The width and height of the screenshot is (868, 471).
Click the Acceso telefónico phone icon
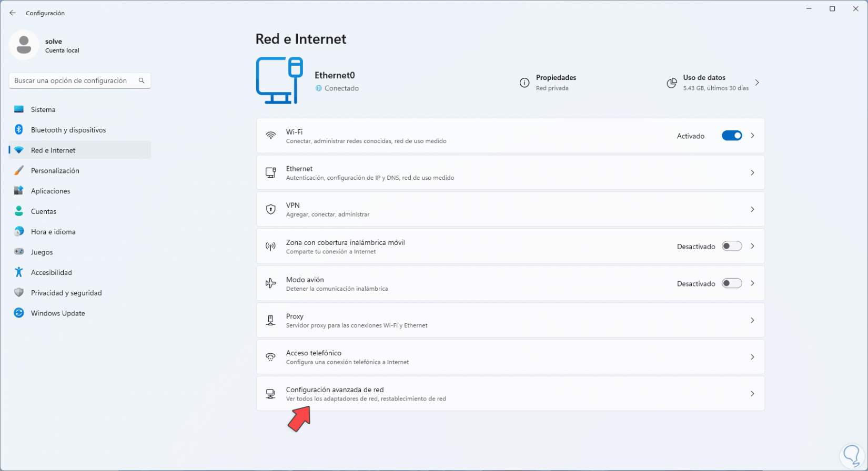[271, 357]
